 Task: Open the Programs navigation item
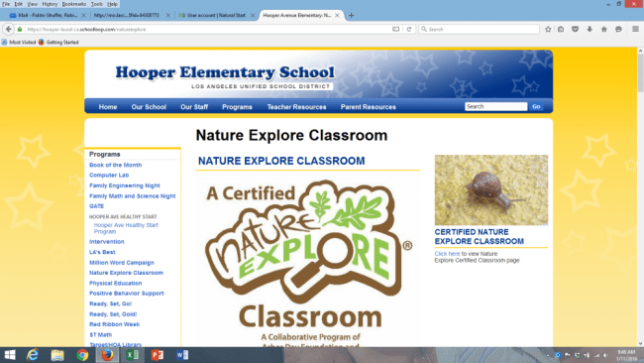coord(237,107)
